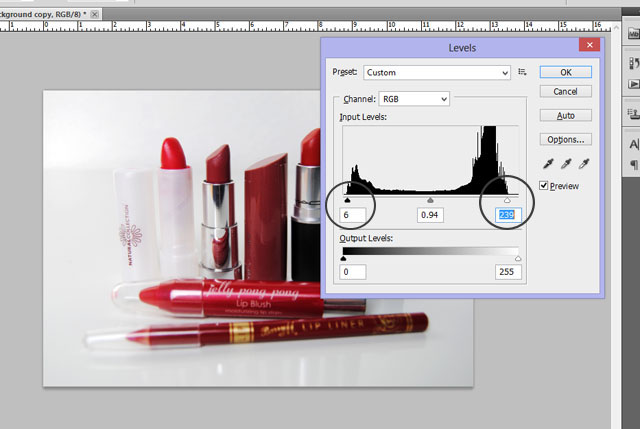Click the input black point slider

[x=347, y=200]
